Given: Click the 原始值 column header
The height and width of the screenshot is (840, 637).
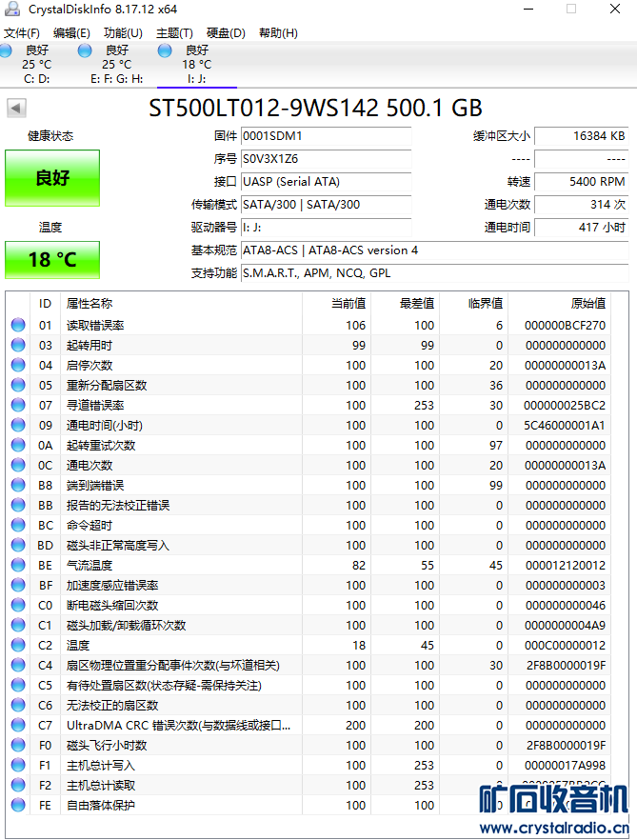Looking at the screenshot, I should pyautogui.click(x=559, y=303).
